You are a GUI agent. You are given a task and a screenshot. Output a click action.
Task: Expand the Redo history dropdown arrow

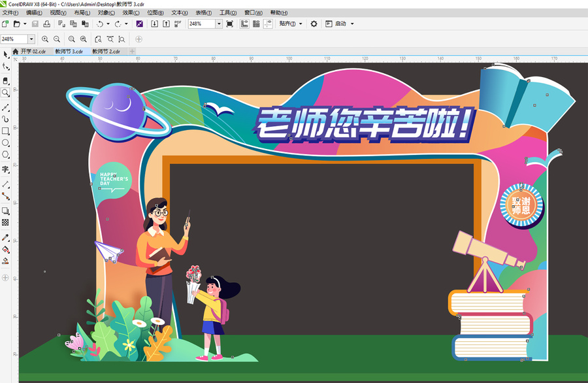(126, 24)
